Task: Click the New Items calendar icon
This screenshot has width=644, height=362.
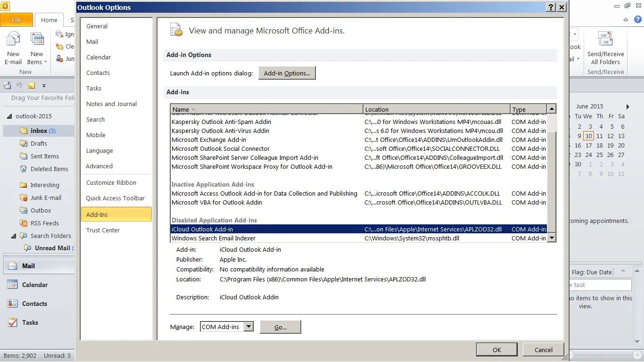Action: pyautogui.click(x=37, y=40)
